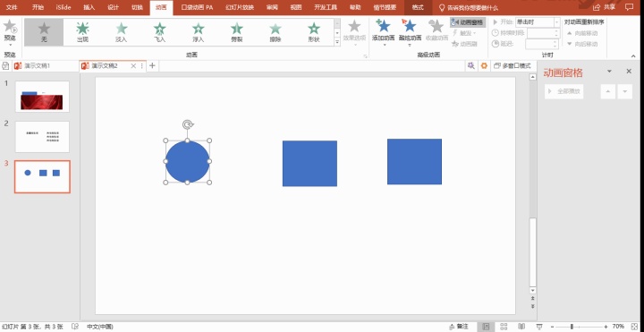Click the spell check icon in status bar
Viewport: 644px width, 332px height.
(75, 327)
